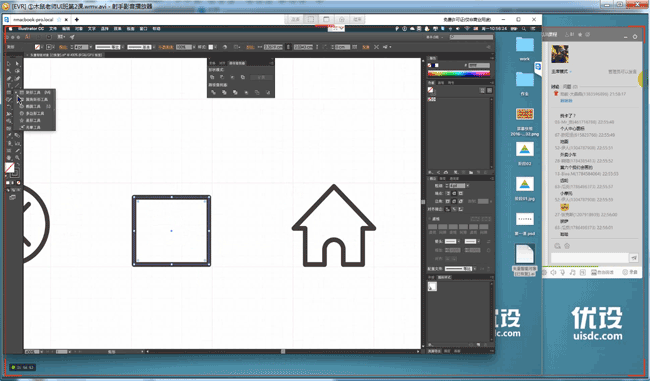Screen dimensions: 650x381
Task: Pick a color from the spectrum bar
Action: [458, 74]
